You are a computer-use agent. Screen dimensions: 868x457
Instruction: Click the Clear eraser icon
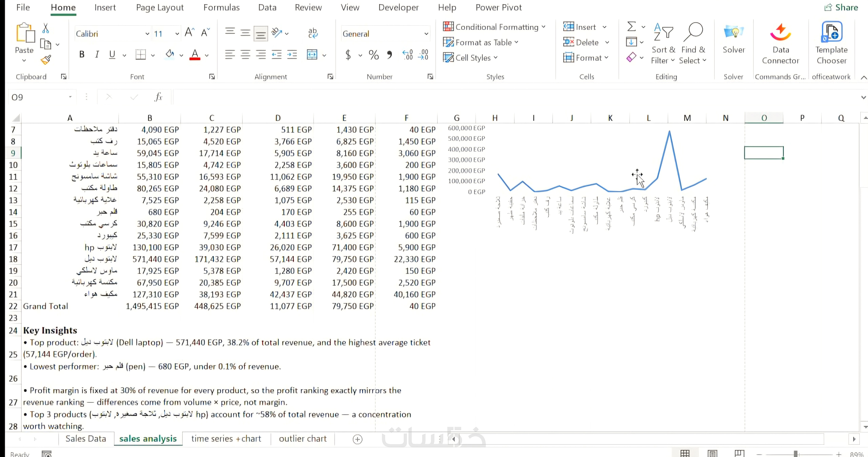pos(632,57)
